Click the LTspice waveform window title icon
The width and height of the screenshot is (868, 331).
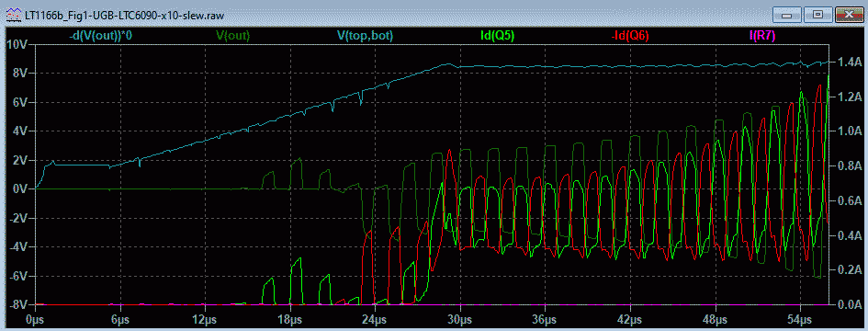[x=14, y=15]
